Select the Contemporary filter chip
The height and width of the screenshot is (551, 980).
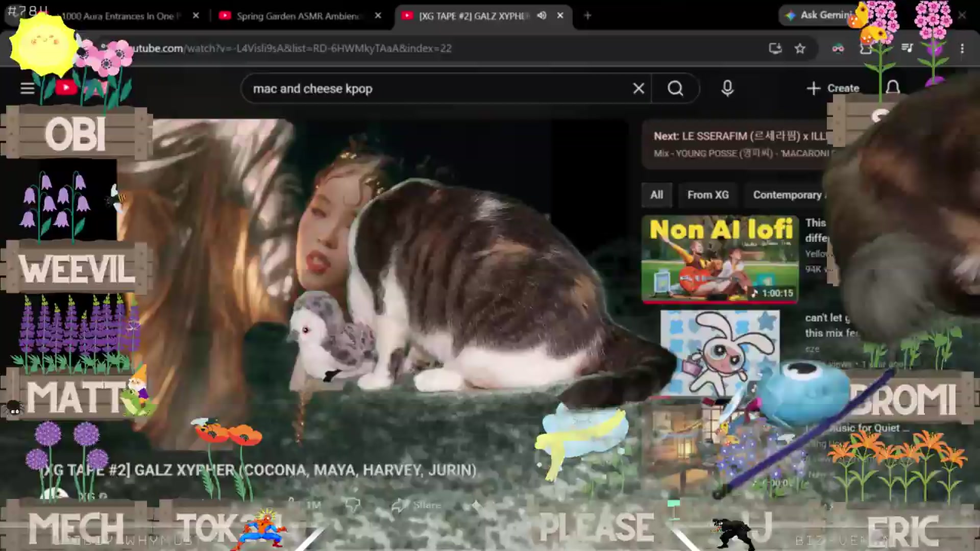[x=787, y=195]
